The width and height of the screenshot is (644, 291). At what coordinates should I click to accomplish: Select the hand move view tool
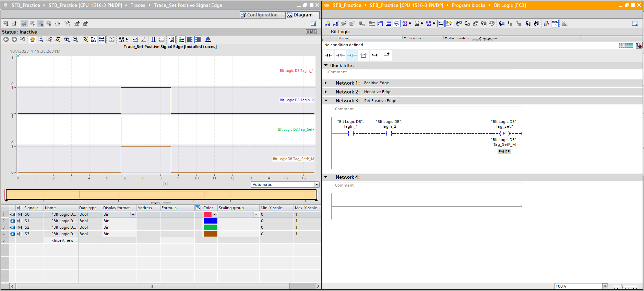pos(32,39)
